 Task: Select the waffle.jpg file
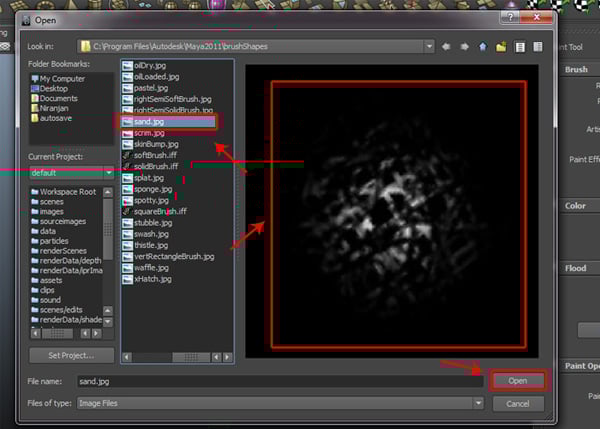[152, 268]
